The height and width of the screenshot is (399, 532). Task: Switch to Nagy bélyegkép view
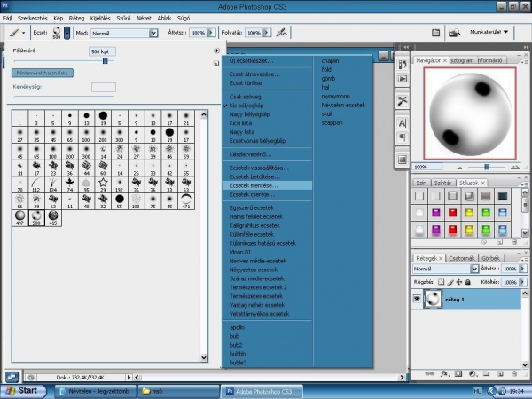[249, 114]
